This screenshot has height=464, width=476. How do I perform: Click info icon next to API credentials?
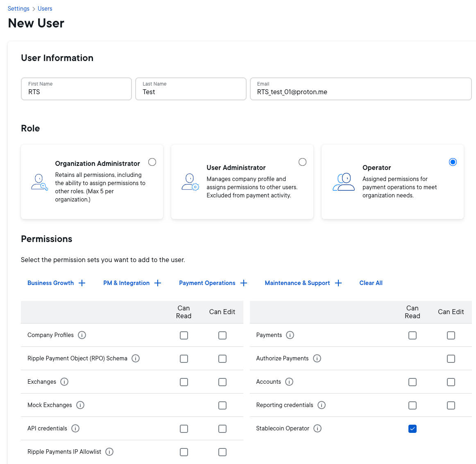coord(75,428)
